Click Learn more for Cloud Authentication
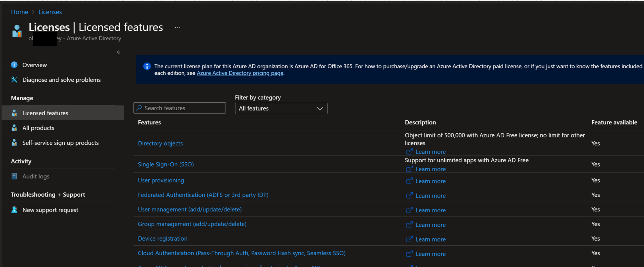 (x=431, y=254)
